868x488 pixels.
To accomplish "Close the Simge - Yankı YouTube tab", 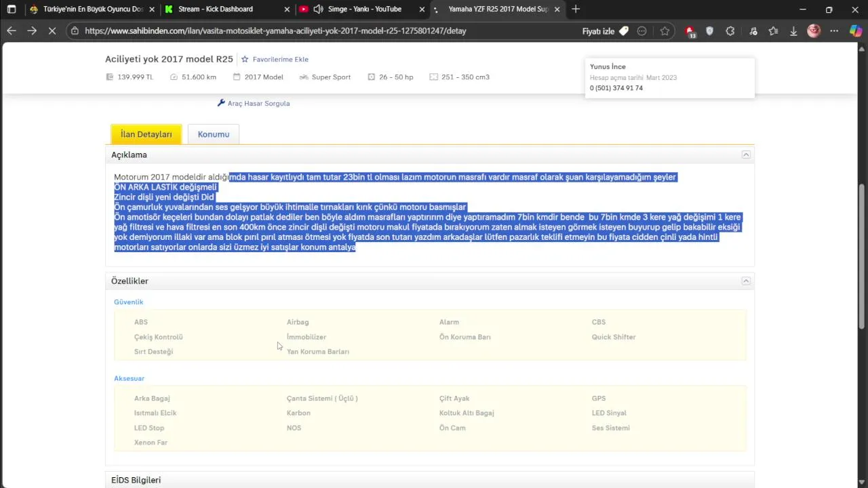I will [x=422, y=9].
